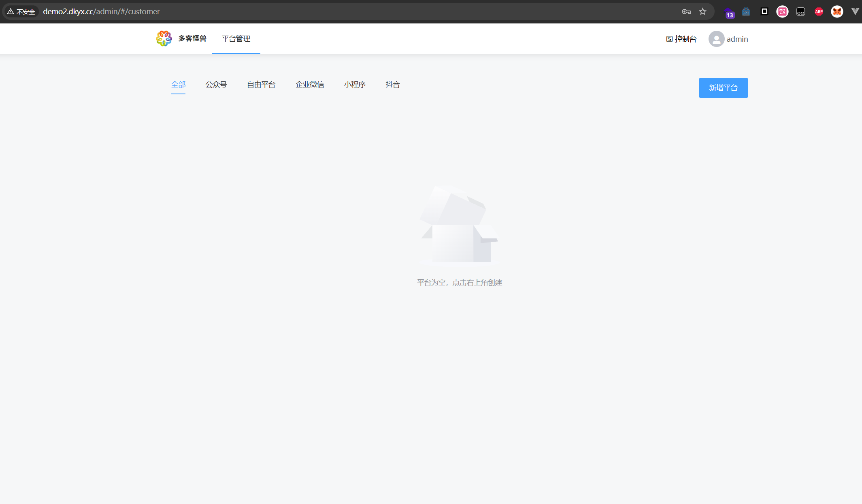Open the pink translate extension icon
Image resolution: width=862 pixels, height=504 pixels.
782,12
